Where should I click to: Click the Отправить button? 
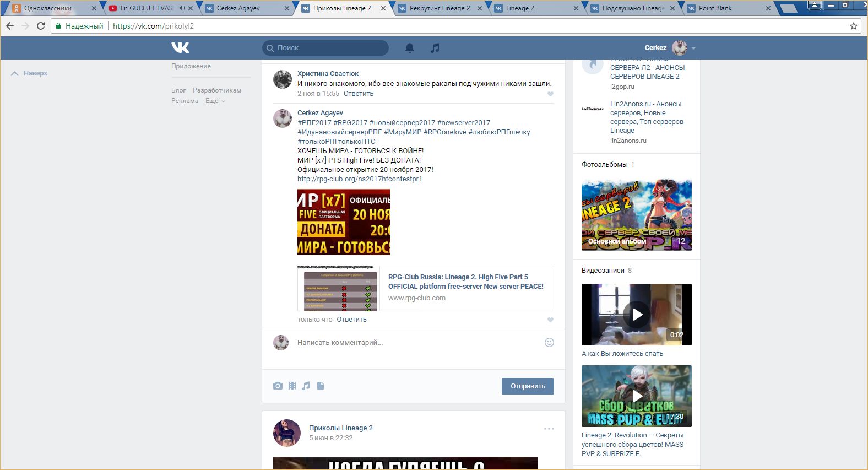(x=528, y=386)
